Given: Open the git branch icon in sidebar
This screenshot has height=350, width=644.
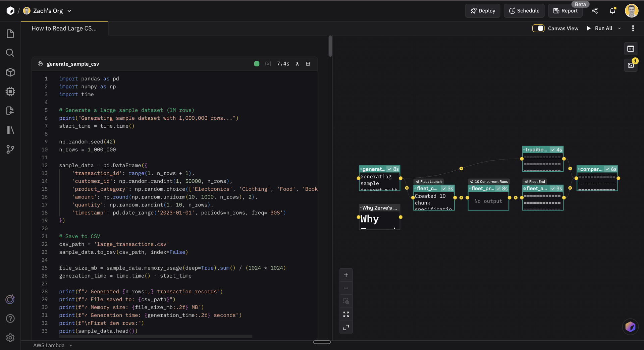Looking at the screenshot, I should point(10,149).
